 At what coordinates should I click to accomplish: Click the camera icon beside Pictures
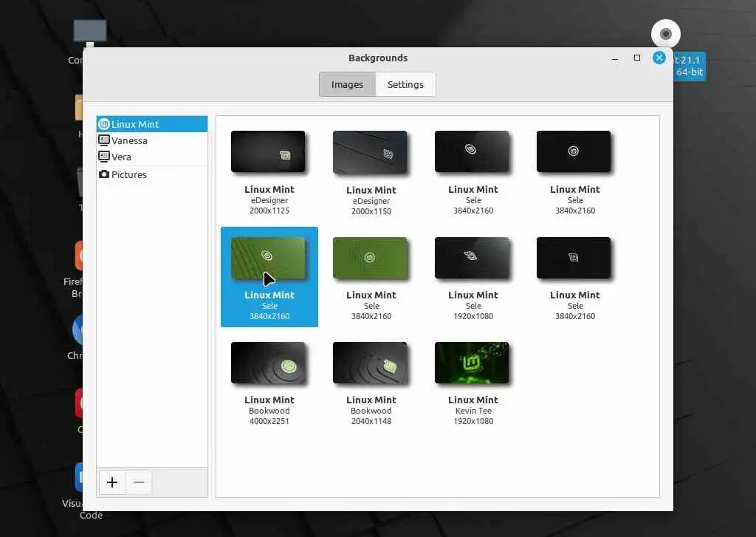pyautogui.click(x=103, y=174)
